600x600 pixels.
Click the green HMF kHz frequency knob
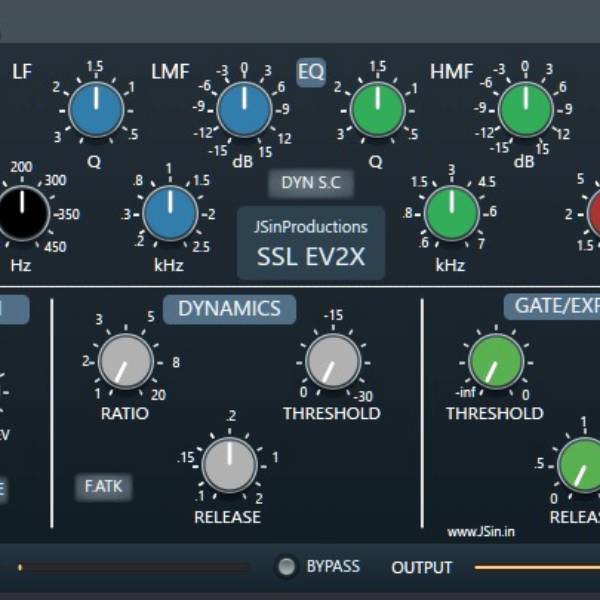(x=452, y=214)
